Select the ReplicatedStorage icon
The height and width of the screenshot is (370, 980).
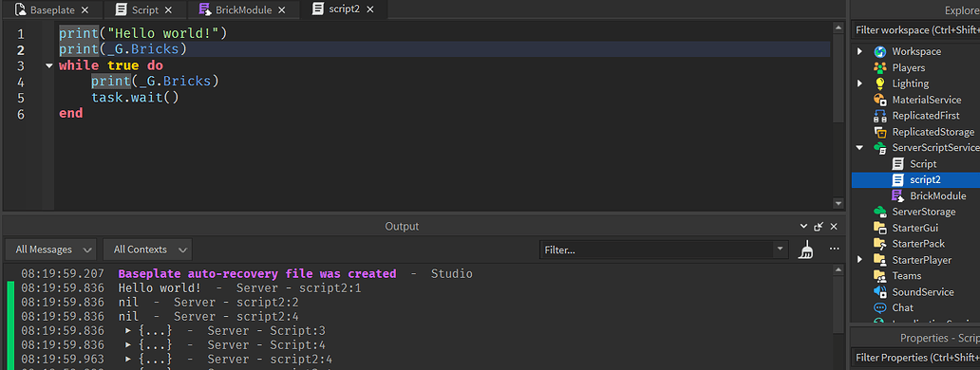click(880, 132)
